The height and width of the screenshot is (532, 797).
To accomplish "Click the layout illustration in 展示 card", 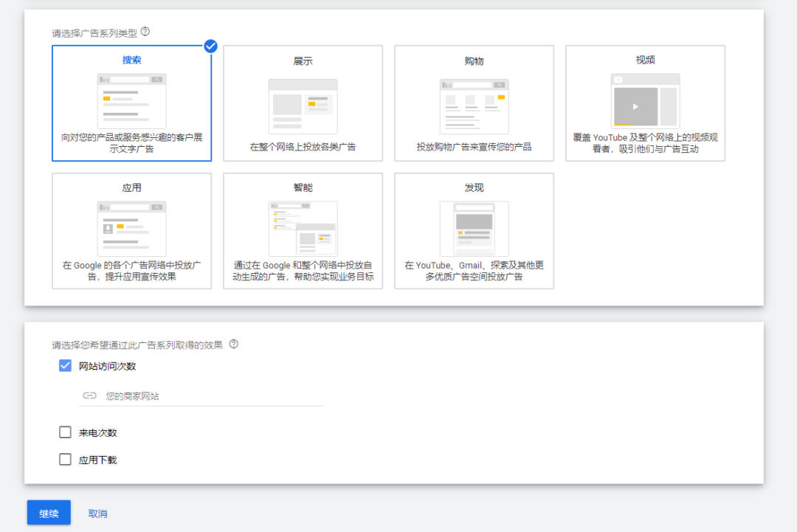I will [x=303, y=106].
